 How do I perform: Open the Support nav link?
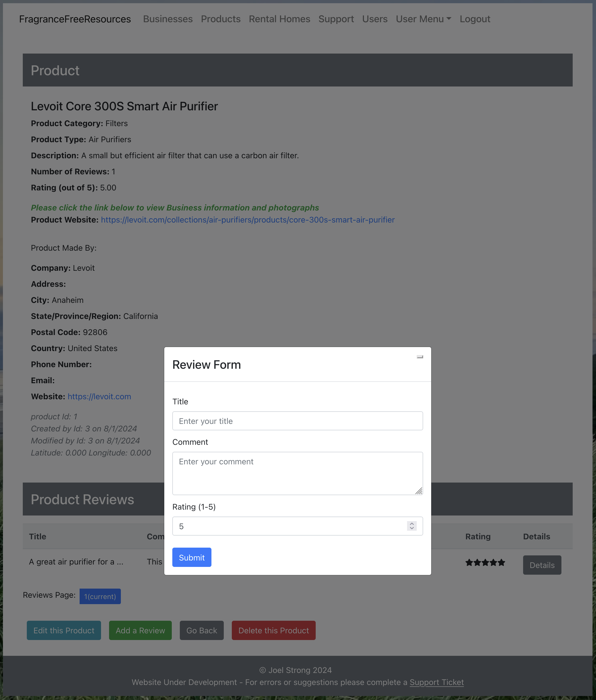tap(336, 19)
